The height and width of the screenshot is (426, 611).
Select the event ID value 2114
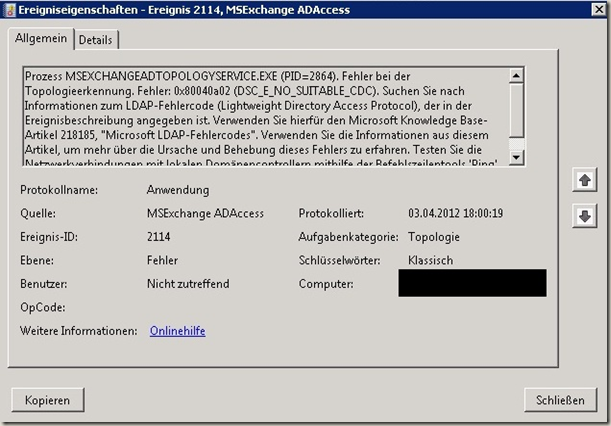[x=160, y=237]
